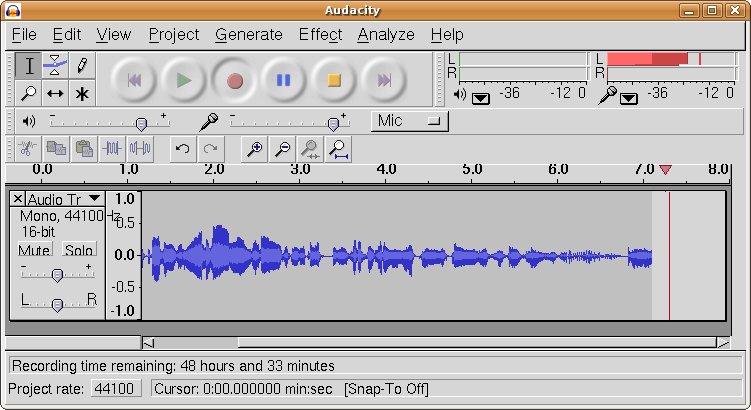The image size is (751, 410).
Task: Click the Copy icon
Action: coord(56,149)
